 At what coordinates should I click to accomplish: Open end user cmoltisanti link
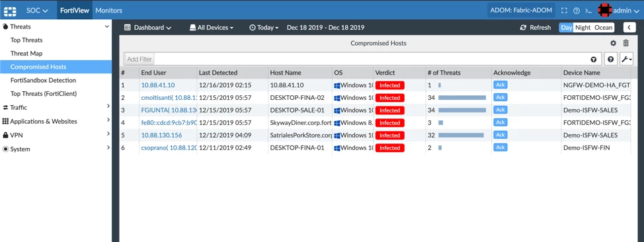(169, 98)
